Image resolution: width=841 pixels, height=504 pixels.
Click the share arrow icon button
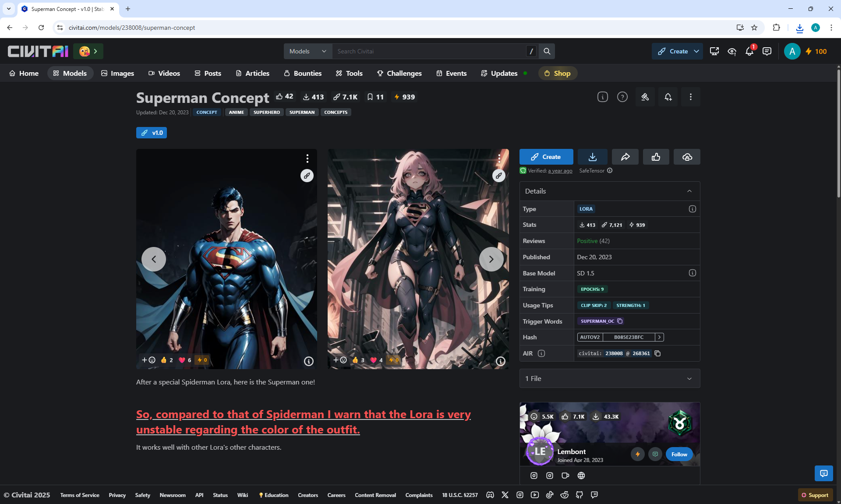click(x=625, y=157)
